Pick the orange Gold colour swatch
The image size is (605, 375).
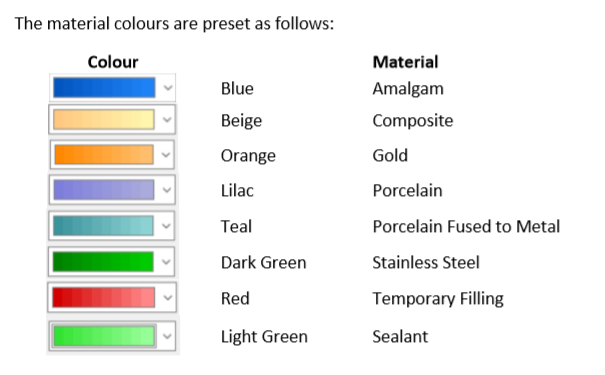[x=104, y=155]
